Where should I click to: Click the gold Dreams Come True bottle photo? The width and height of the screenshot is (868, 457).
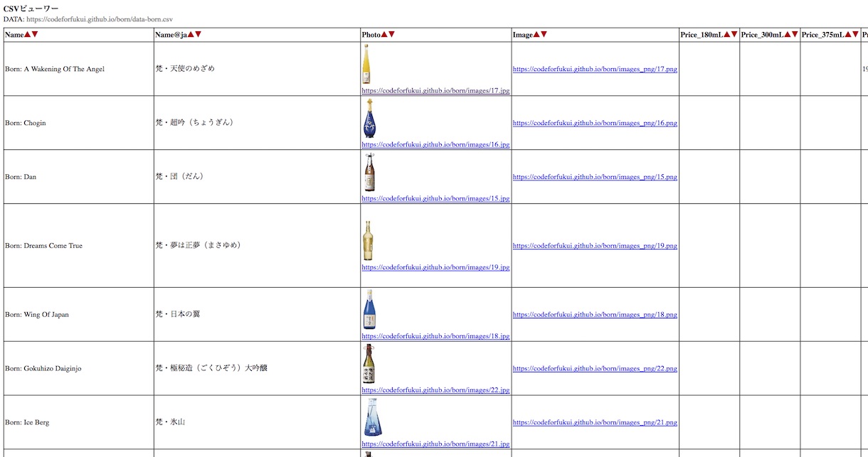(367, 241)
